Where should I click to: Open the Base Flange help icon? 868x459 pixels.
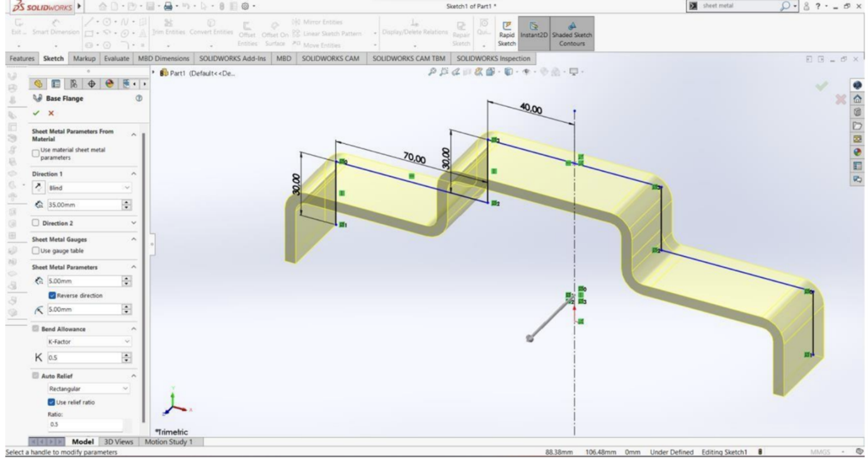[x=139, y=98]
